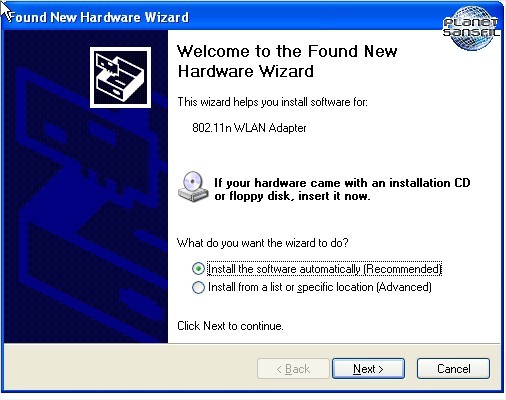The width and height of the screenshot is (506, 400).
Task: Click the 802.11n WLAN Adapter device name
Action: point(249,128)
